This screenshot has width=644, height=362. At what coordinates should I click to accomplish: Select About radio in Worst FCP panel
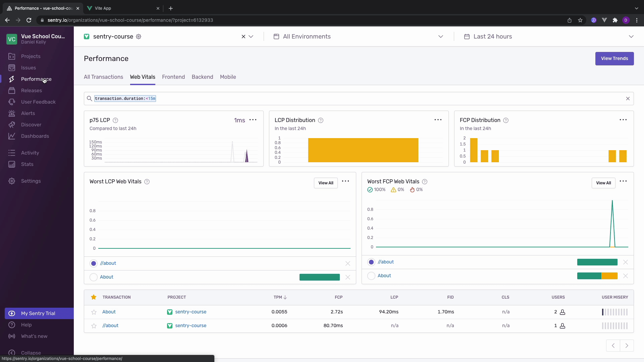coord(371,276)
